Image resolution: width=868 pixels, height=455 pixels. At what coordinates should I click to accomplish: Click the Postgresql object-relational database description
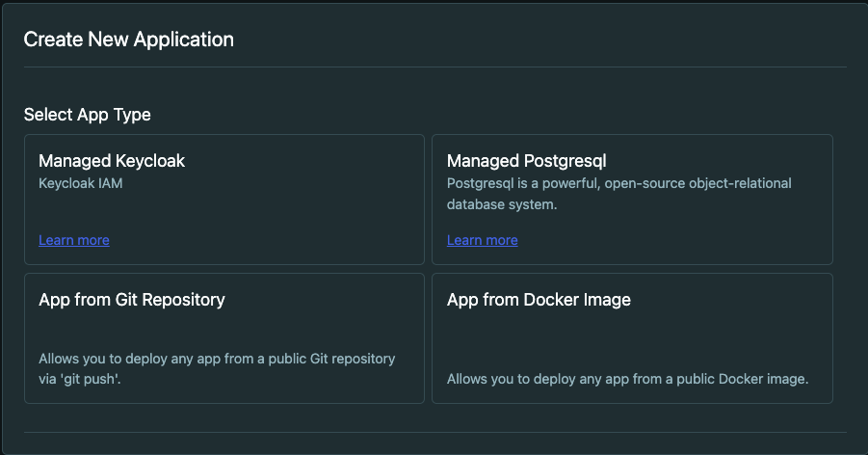tap(618, 194)
